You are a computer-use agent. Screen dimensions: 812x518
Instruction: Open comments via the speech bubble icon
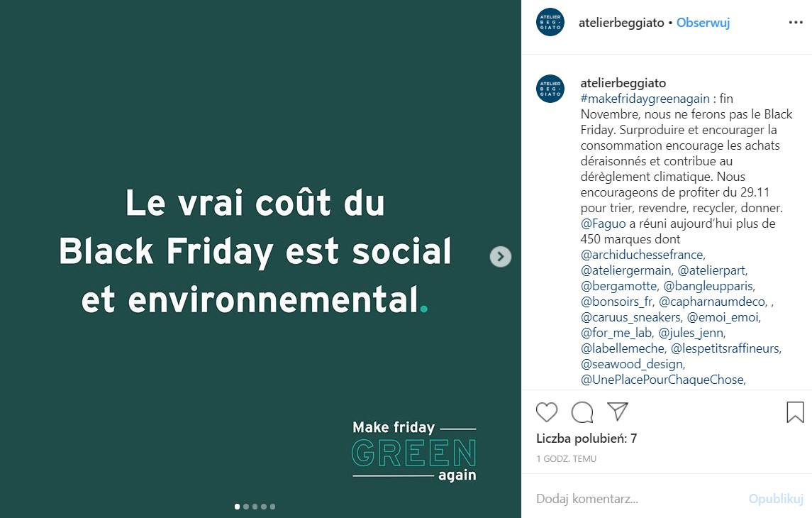pyautogui.click(x=582, y=412)
